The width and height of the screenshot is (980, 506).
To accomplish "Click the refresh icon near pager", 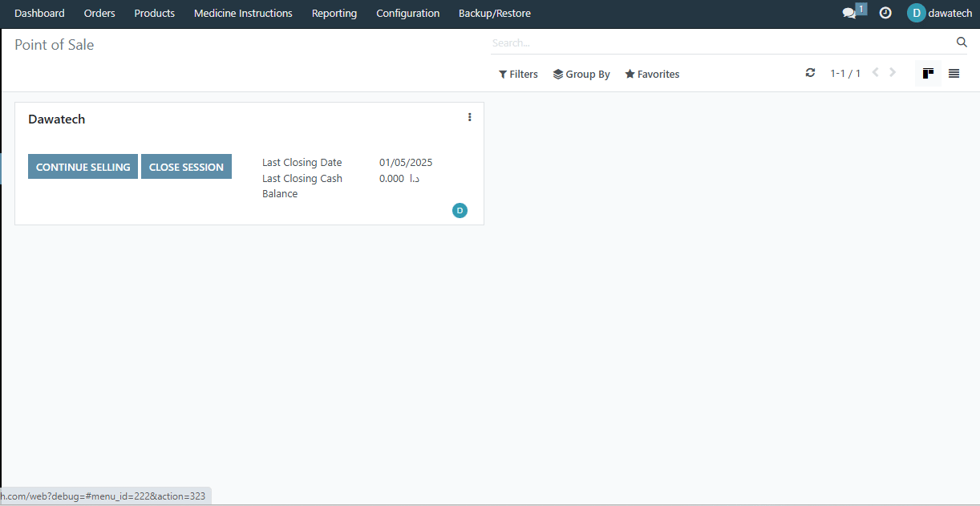I will [810, 73].
